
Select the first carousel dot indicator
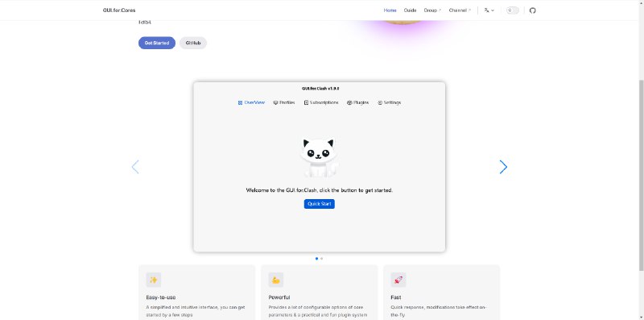click(316, 258)
